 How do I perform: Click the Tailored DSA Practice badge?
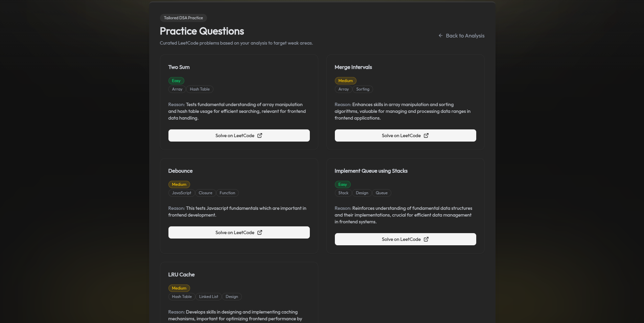(183, 18)
